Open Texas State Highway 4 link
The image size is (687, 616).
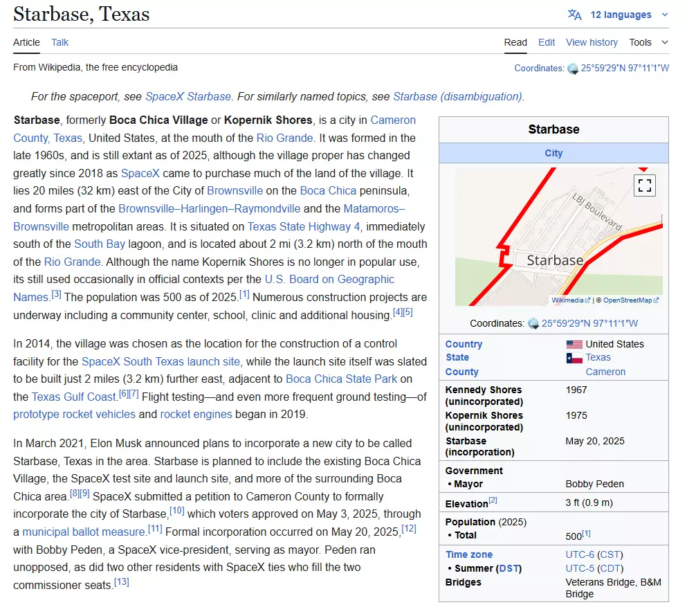tap(304, 226)
